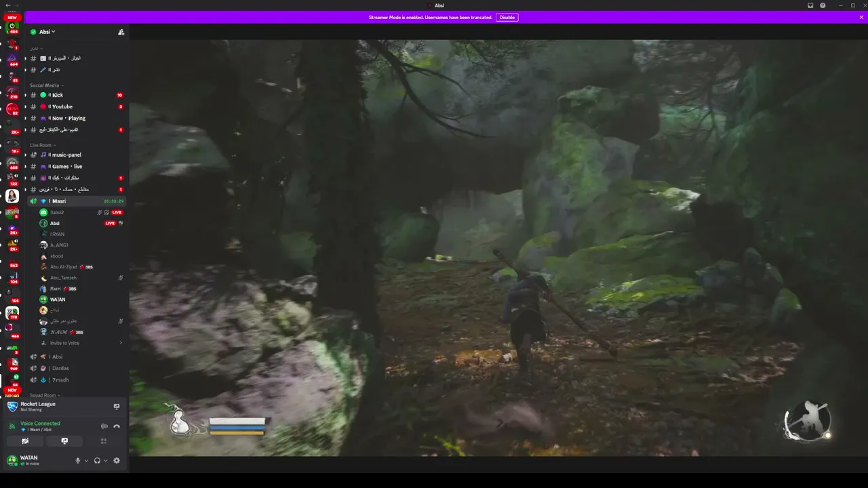The image size is (868, 488).
Task: Click the LIVE badge next to Absi
Action: [110, 223]
